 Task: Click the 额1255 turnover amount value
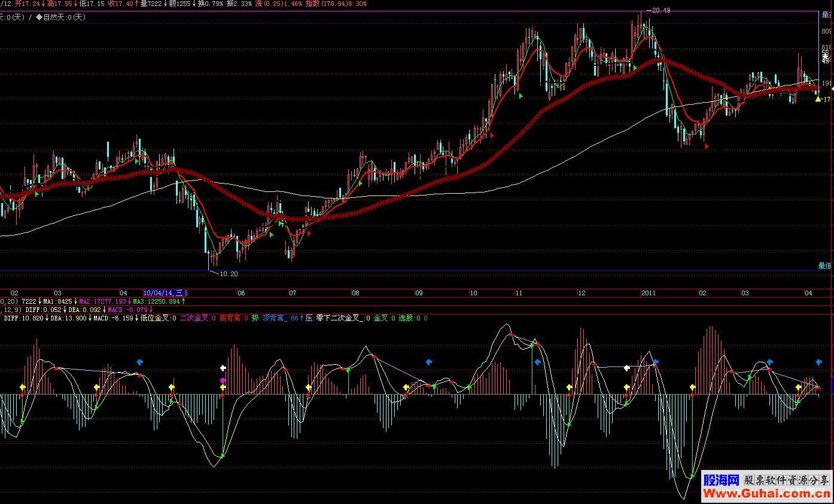pos(179,4)
